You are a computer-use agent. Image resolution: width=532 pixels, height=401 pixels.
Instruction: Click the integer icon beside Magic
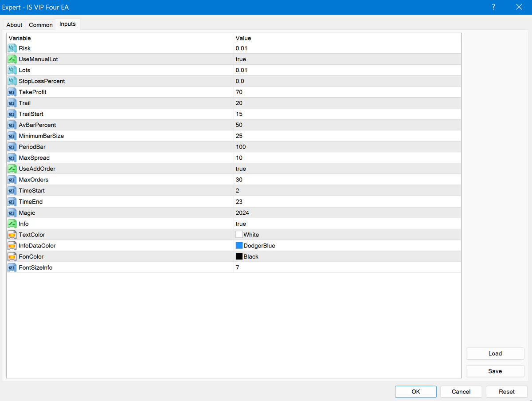pos(12,213)
